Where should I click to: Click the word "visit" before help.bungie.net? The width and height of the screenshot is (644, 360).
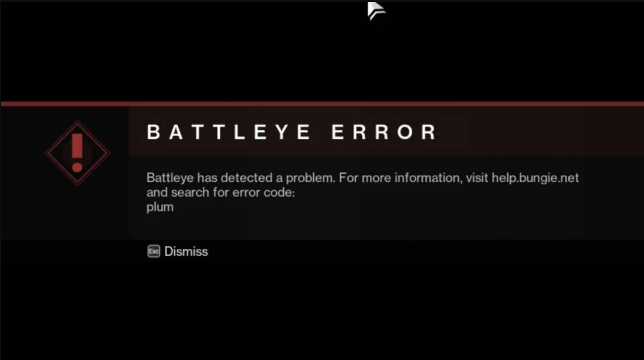tap(476, 178)
